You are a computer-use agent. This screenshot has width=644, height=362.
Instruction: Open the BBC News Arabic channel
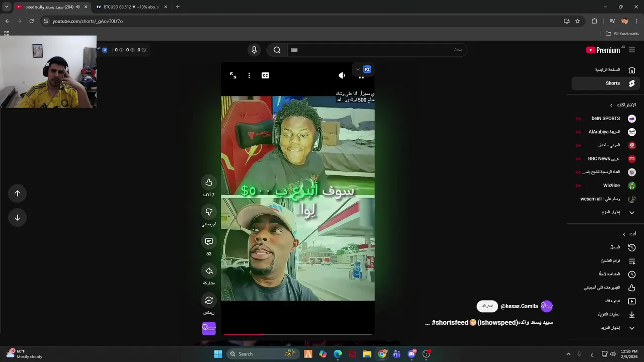tap(605, 158)
